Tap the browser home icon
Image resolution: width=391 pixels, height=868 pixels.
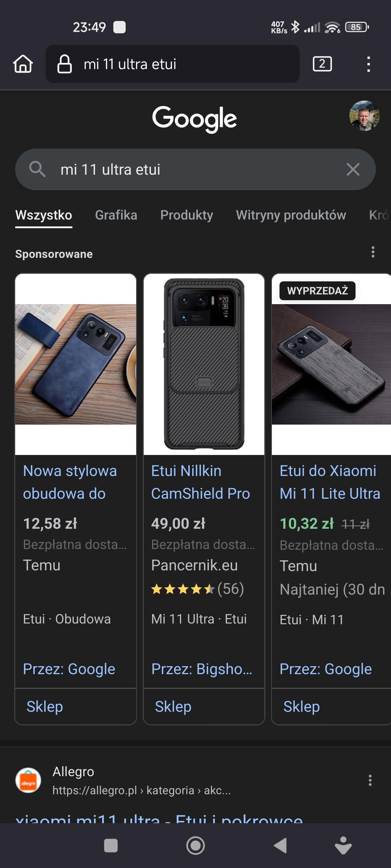coord(23,64)
